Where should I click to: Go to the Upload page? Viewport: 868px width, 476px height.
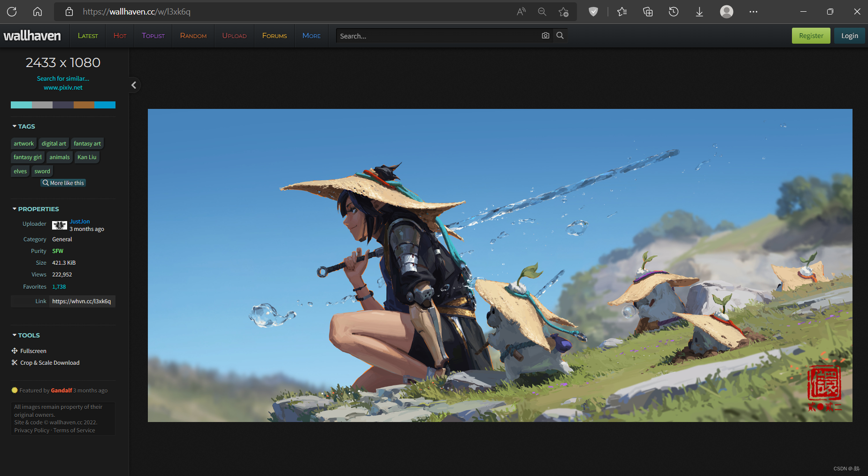pyautogui.click(x=234, y=36)
